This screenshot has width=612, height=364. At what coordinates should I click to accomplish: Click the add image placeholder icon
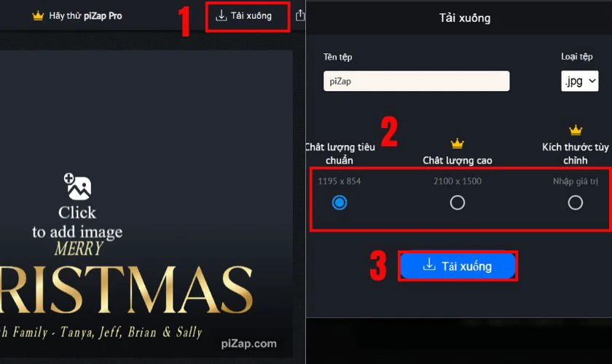(77, 186)
